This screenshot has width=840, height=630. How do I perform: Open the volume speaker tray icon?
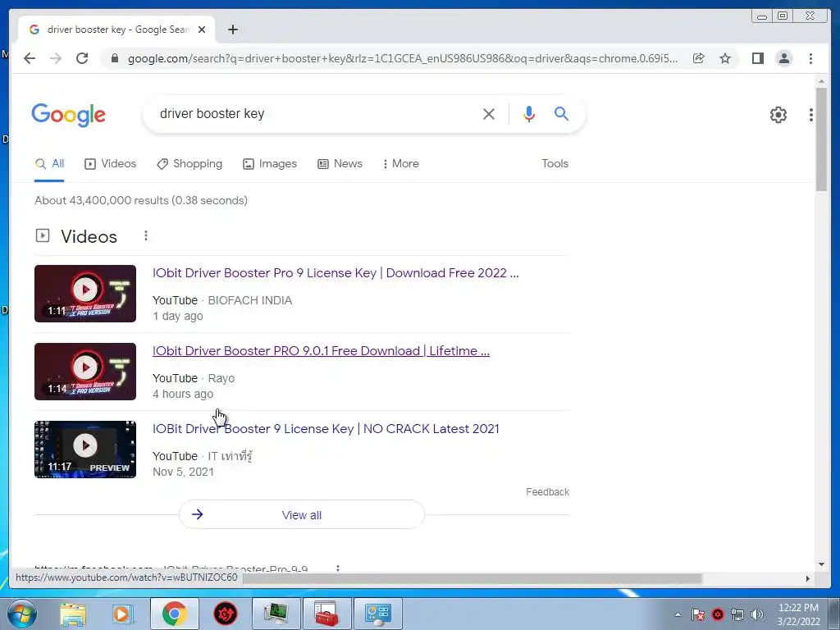[757, 614]
